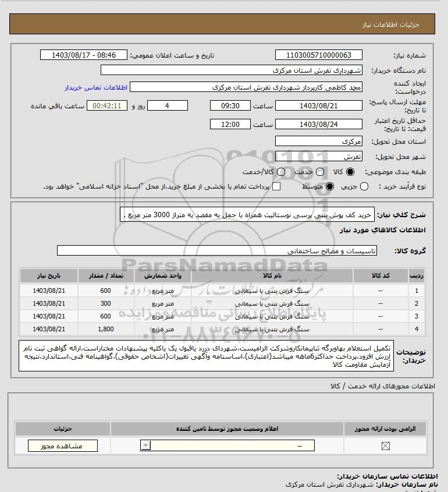Click the تعداد / مقدار column header

tap(106, 275)
